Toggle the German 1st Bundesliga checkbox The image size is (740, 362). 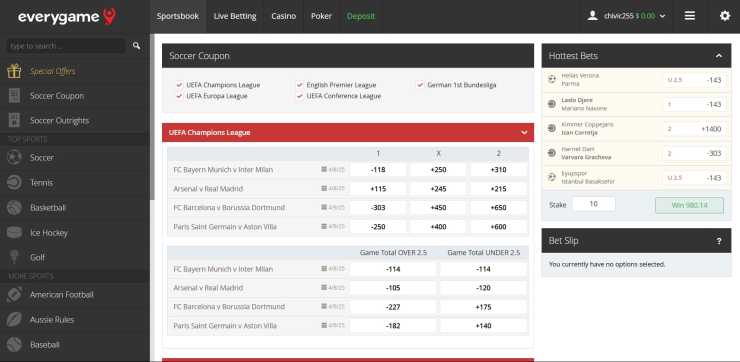tap(420, 85)
